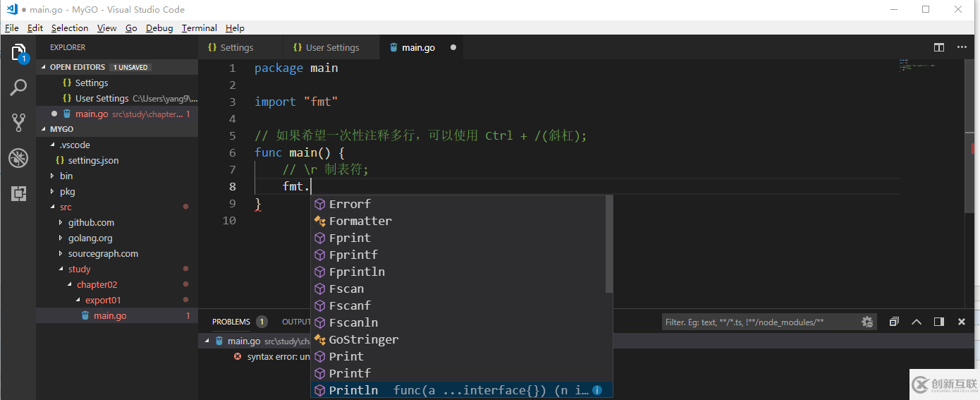Image resolution: width=980 pixels, height=400 pixels.
Task: Click the unsaved dot on main.go tab
Action: [x=453, y=47]
